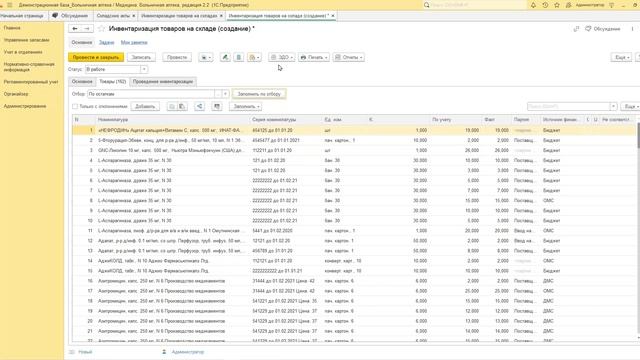The height and width of the screenshot is (360, 640).
Task: Click the document structure toolbar icon
Action: coord(239,58)
